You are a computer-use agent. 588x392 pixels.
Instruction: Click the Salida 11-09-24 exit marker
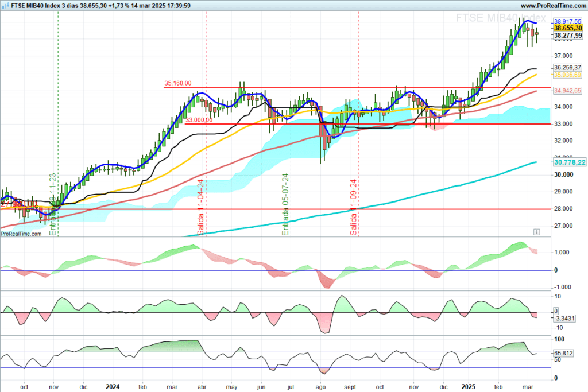point(353,207)
